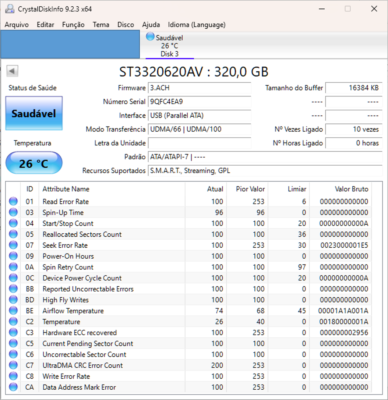Open the Função menu
The width and height of the screenshot is (388, 400).
point(73,25)
